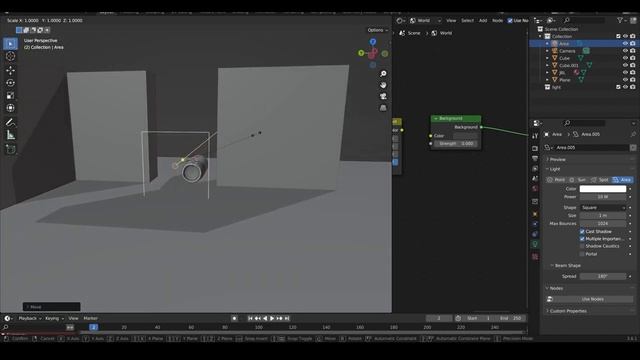The width and height of the screenshot is (640, 360).
Task: Click the viewport zoom magnifier icon
Action: pyautogui.click(x=383, y=74)
